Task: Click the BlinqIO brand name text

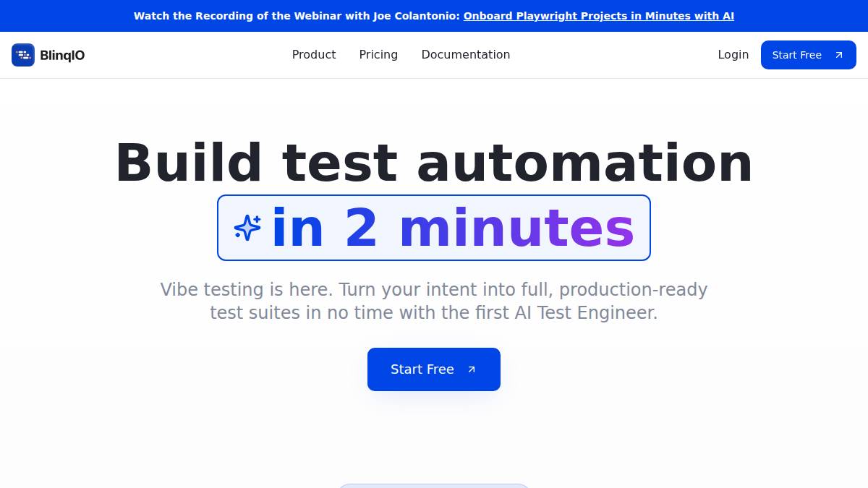Action: click(x=62, y=55)
